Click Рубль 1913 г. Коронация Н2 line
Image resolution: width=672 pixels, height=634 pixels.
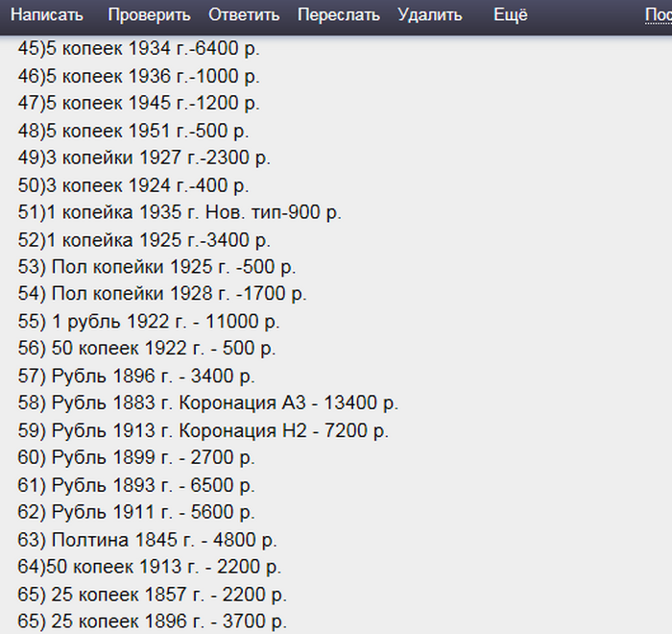[204, 430]
